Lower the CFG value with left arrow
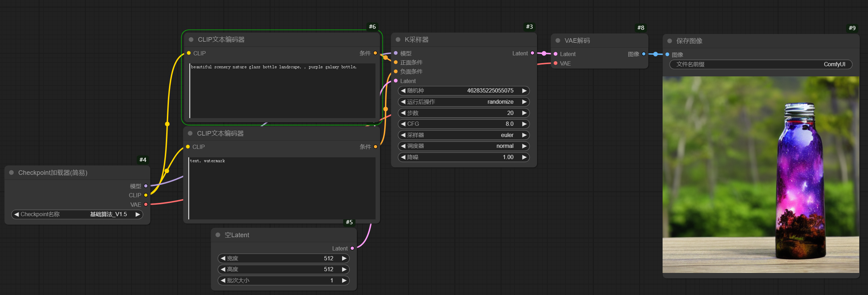 pyautogui.click(x=403, y=124)
